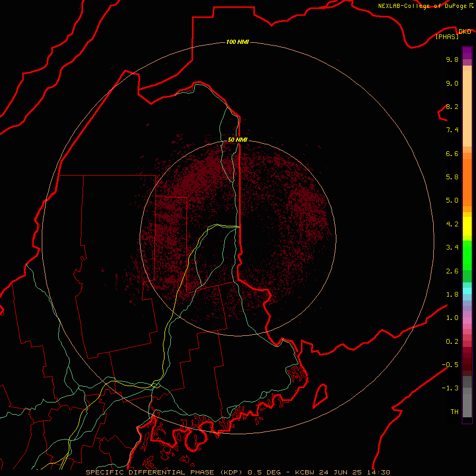
Task: Click the 5.0 scale value
Action: point(452,200)
